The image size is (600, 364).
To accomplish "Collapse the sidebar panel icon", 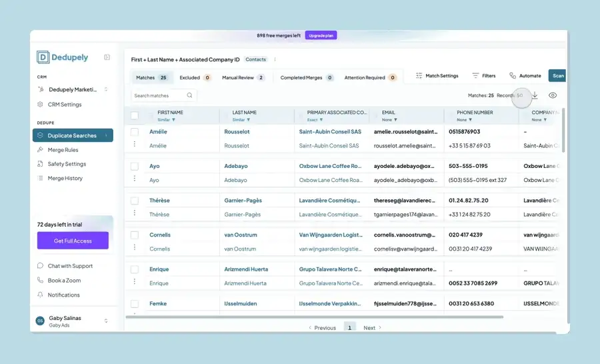I will click(107, 57).
